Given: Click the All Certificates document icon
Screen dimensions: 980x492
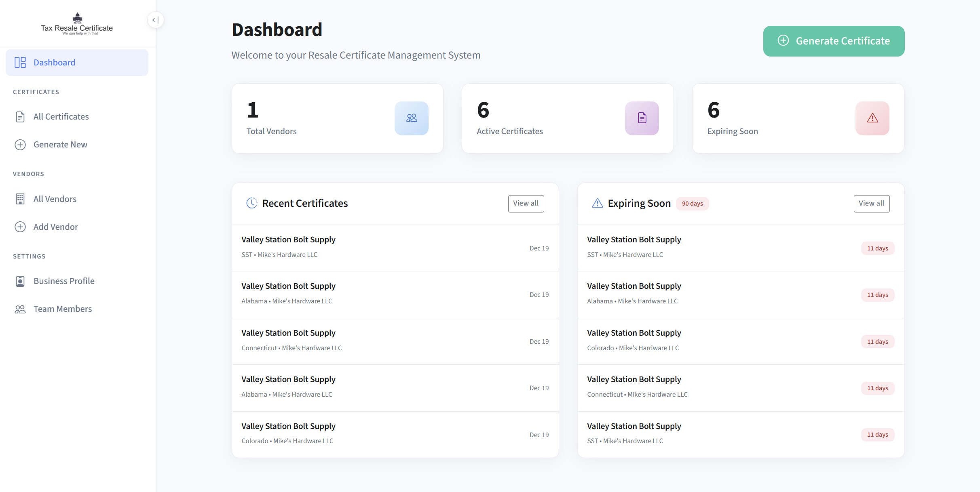Looking at the screenshot, I should pos(20,116).
